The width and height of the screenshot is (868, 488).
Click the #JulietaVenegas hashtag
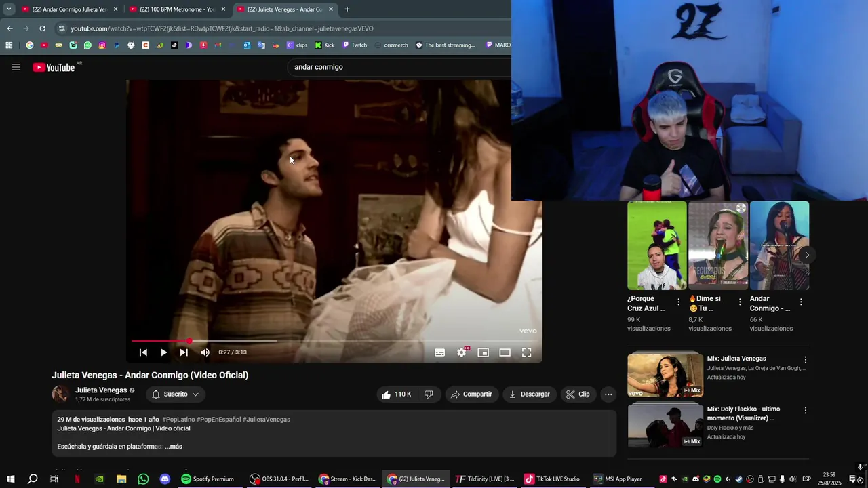[x=267, y=420]
